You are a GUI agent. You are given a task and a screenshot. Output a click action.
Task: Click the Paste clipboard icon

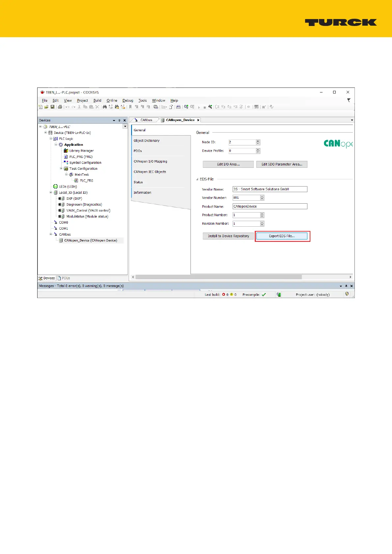tap(91, 107)
